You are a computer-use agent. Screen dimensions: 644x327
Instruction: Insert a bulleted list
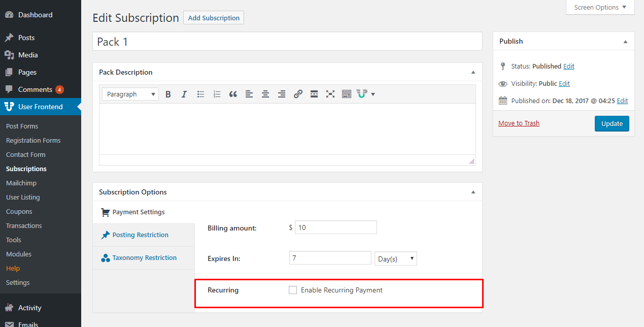pyautogui.click(x=200, y=94)
